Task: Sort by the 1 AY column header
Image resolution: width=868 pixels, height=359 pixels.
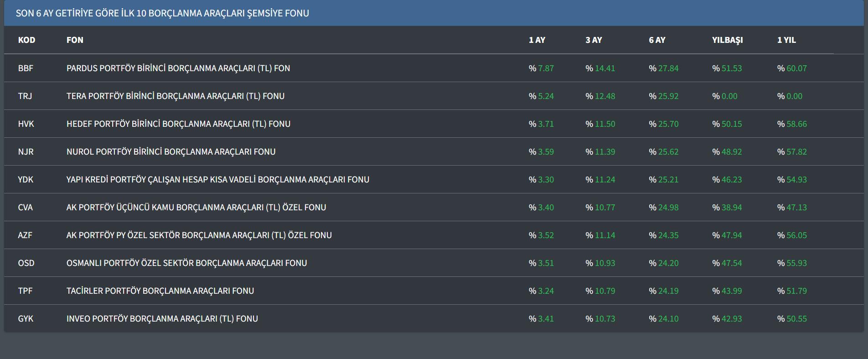Action: click(537, 40)
